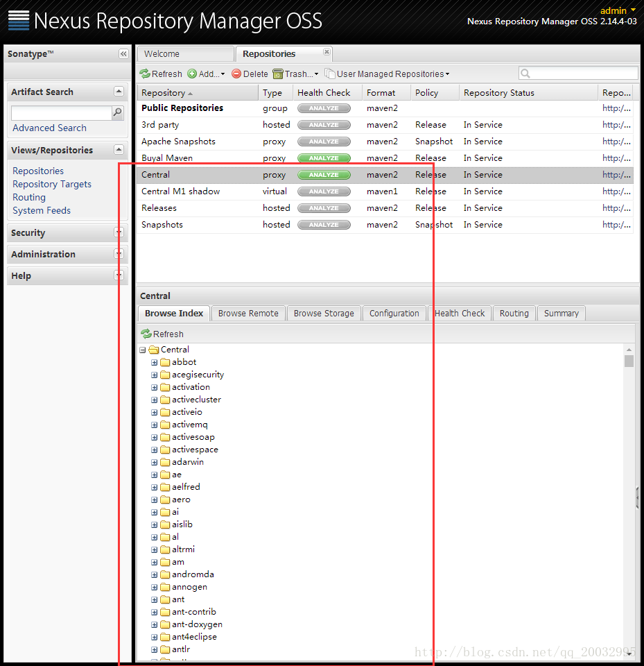Select the activation folder icon
This screenshot has height=666, width=644.
click(x=165, y=387)
